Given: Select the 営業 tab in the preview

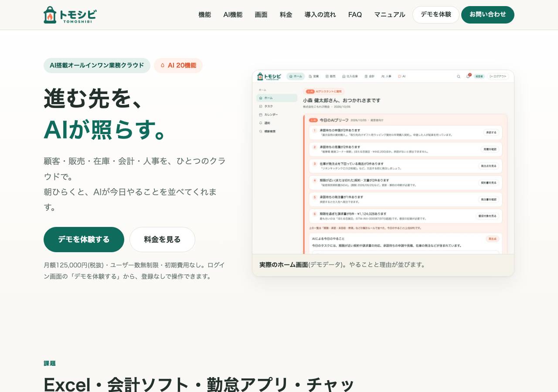Looking at the screenshot, I should (x=314, y=76).
